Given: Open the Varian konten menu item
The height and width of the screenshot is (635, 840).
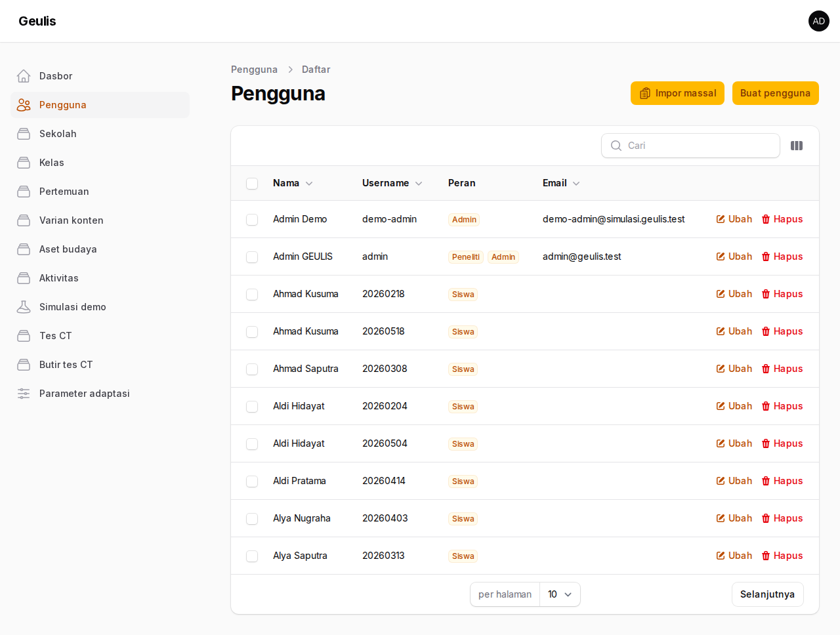Looking at the screenshot, I should pyautogui.click(x=100, y=220).
